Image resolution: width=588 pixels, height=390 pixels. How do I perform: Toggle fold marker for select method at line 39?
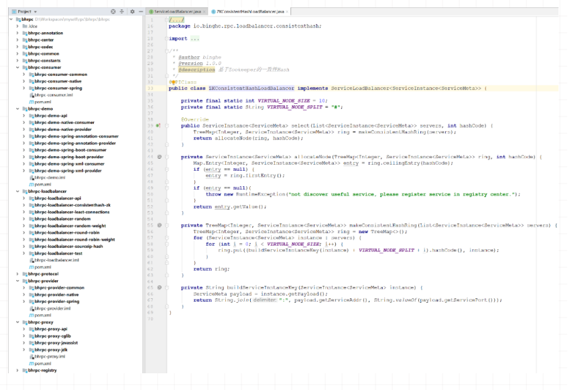pos(166,125)
